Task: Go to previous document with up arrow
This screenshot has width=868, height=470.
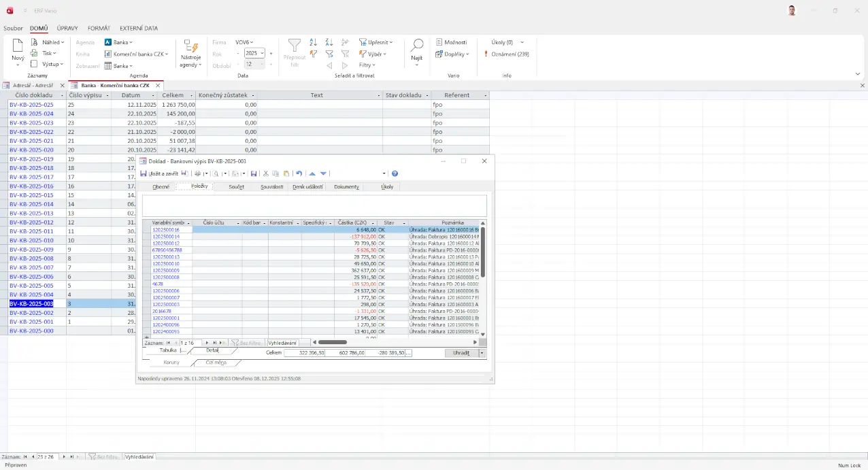Action: click(312, 173)
